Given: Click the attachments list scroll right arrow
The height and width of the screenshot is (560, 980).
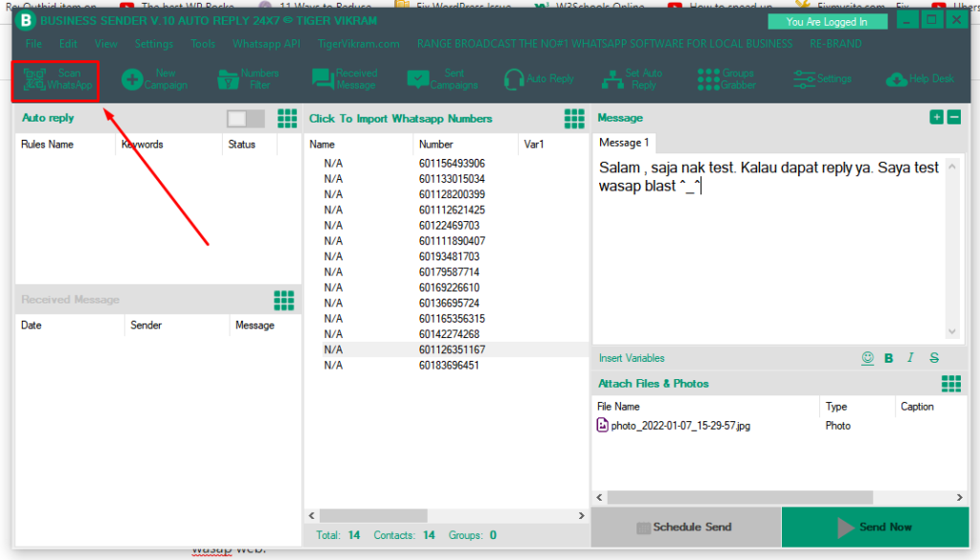Looking at the screenshot, I should point(959,498).
